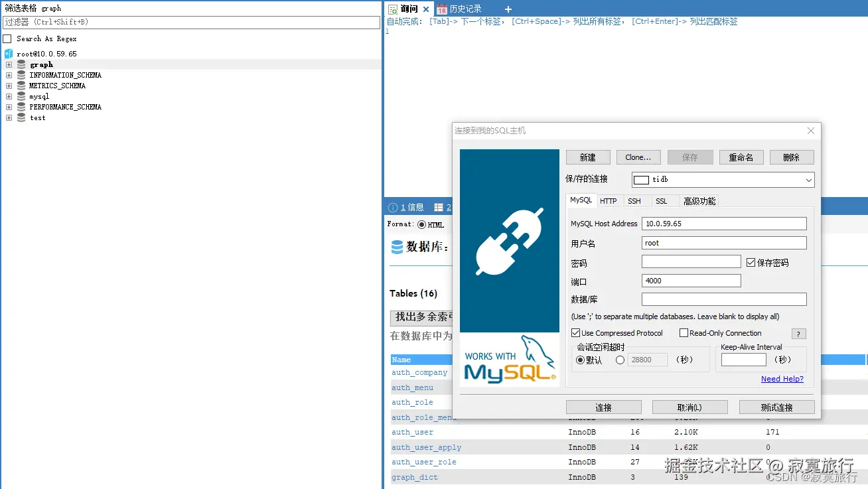Focus Keep-Alive Interval input field
The height and width of the screenshot is (489, 868).
(744, 360)
